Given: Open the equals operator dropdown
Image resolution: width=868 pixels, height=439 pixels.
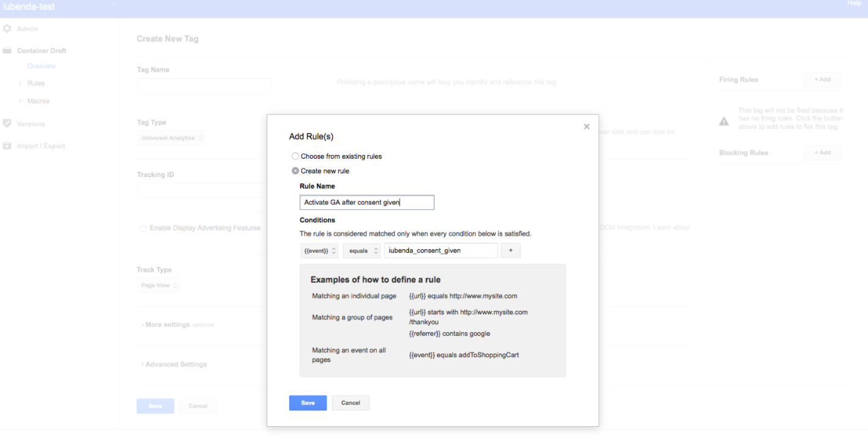Looking at the screenshot, I should pyautogui.click(x=362, y=250).
